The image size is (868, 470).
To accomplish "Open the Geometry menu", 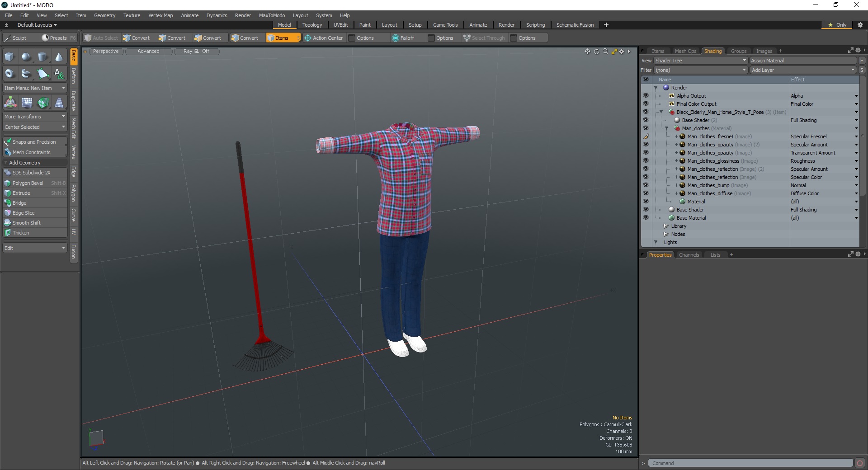I will (x=104, y=15).
